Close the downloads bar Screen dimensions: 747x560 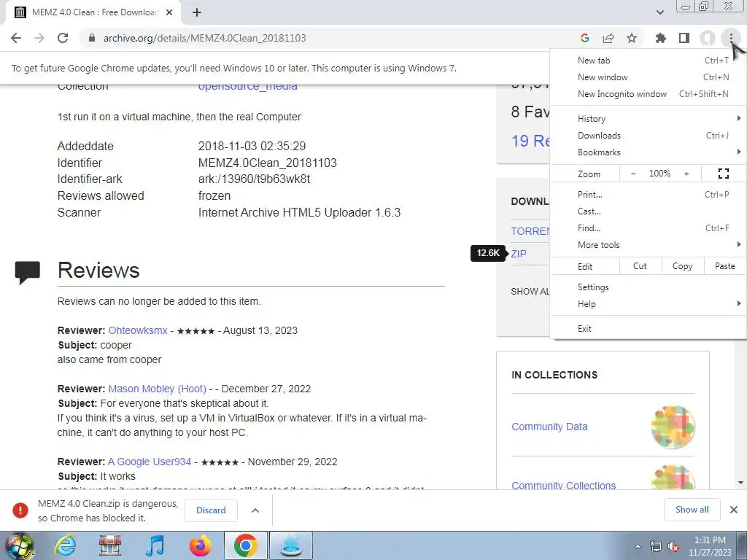pyautogui.click(x=734, y=510)
